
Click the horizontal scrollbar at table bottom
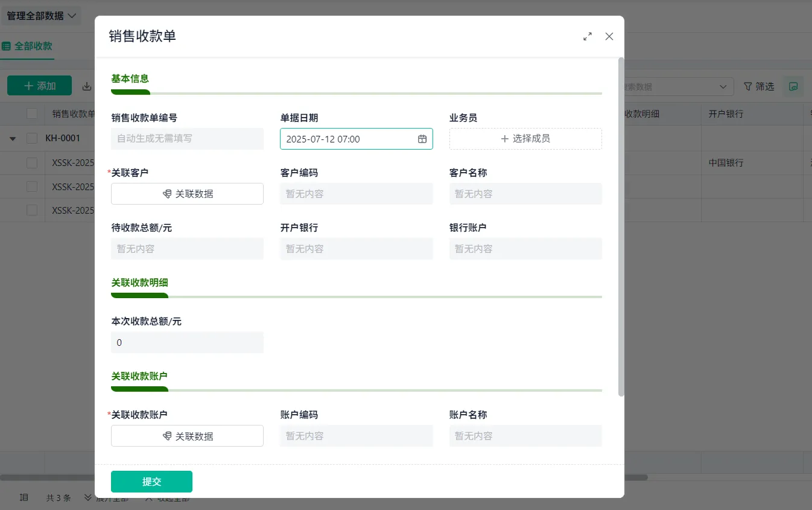324,477
